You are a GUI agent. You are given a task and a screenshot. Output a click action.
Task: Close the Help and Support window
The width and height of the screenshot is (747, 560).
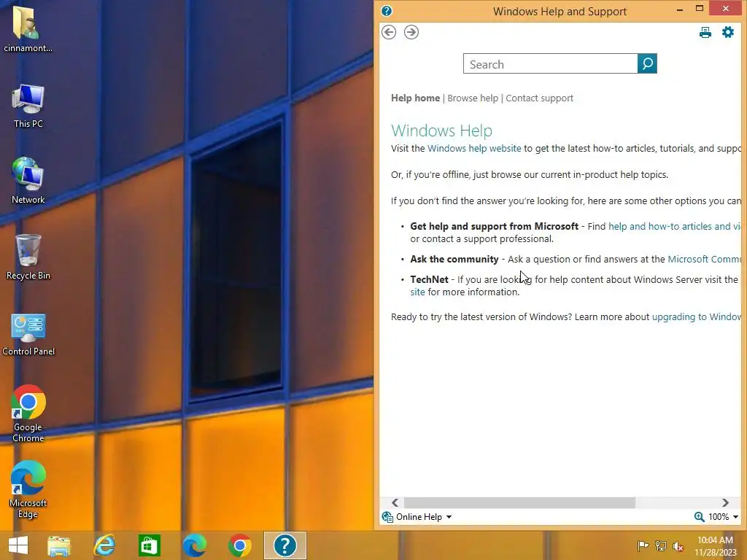point(726,8)
